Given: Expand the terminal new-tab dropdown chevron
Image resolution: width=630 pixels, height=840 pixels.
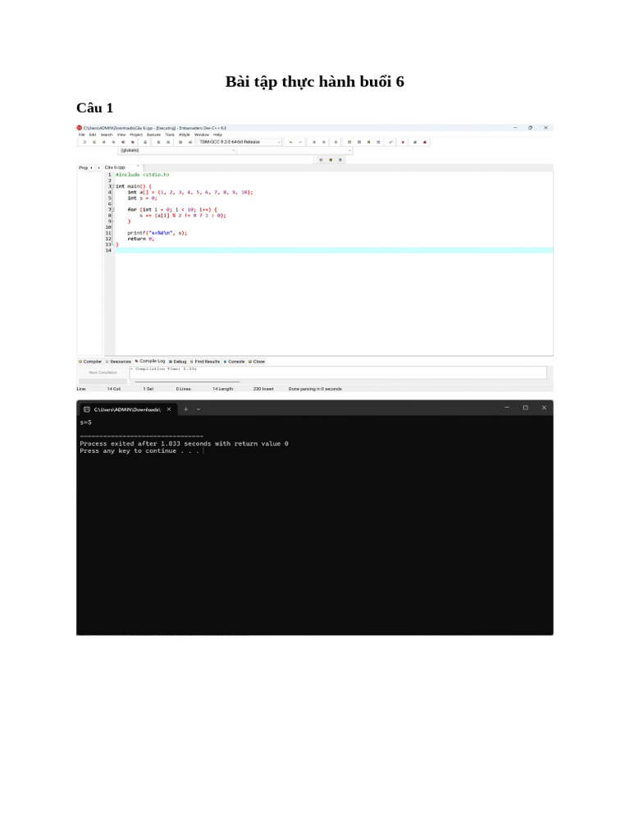Looking at the screenshot, I should click(199, 409).
